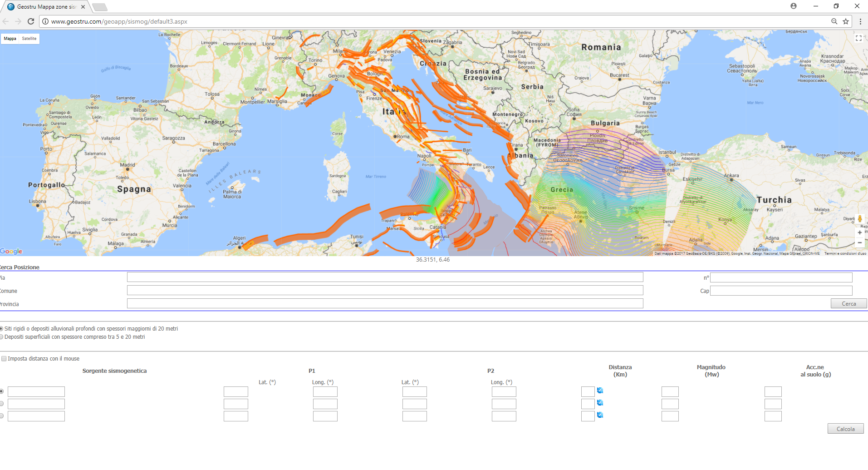This screenshot has height=470, width=868.
Task: Select 'Siti rigidi o depositi alluvionali profondi' option
Action: click(x=1, y=329)
